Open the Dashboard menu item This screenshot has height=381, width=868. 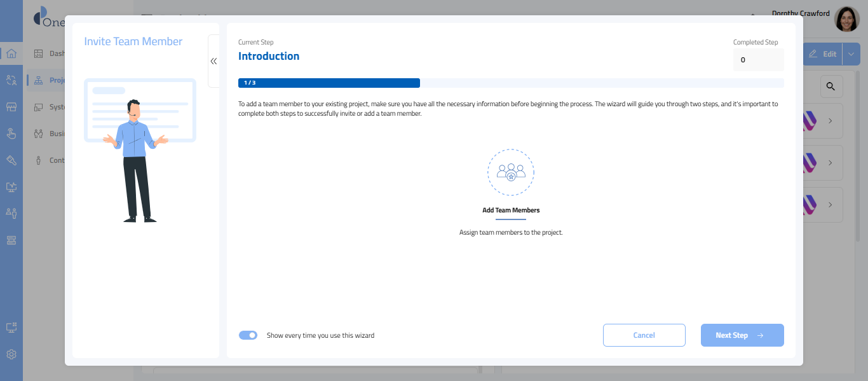point(57,53)
